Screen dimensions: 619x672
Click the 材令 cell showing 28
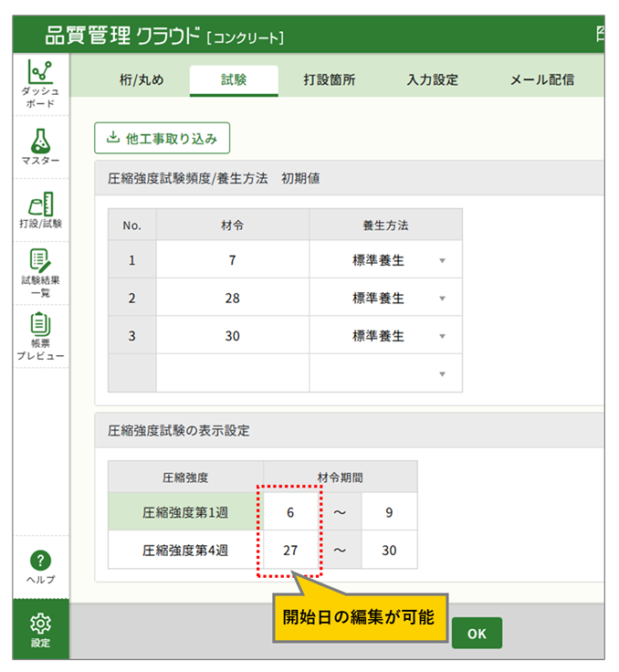click(x=232, y=299)
